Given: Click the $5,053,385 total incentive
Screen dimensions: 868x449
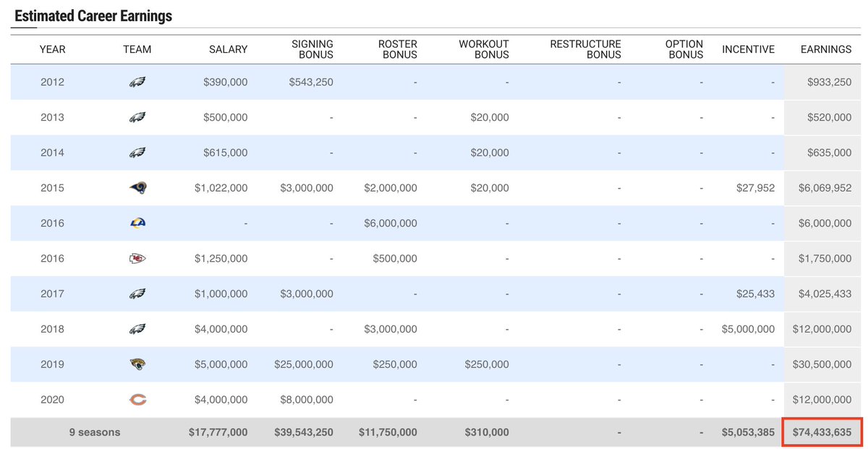Looking at the screenshot, I should [748, 432].
